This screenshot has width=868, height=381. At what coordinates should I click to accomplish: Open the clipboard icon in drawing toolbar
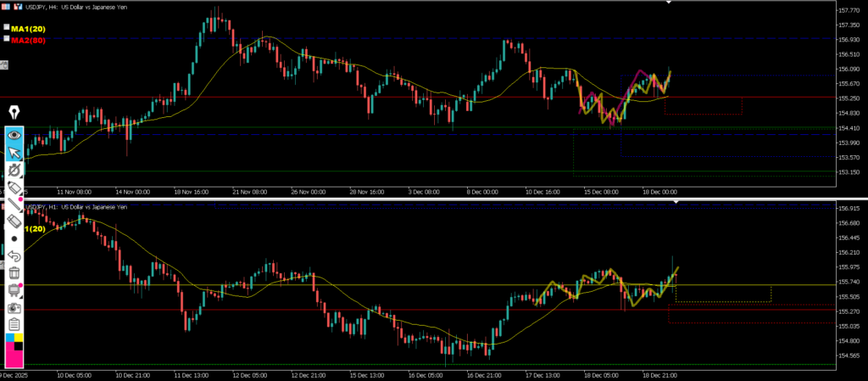pos(14,324)
